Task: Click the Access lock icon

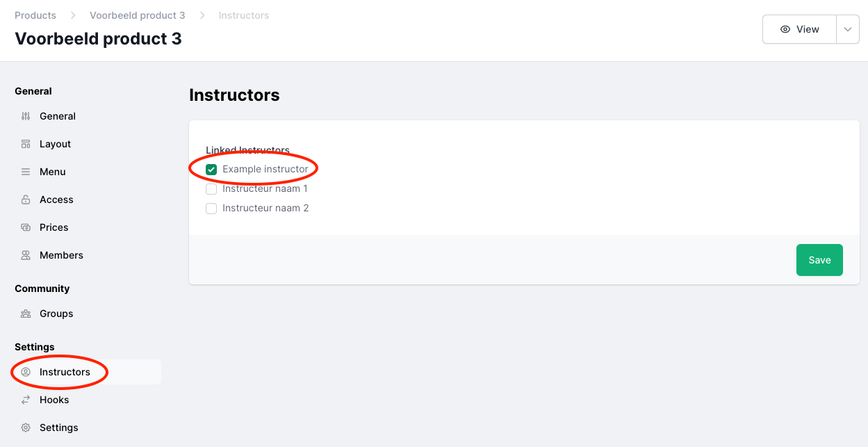Action: (x=26, y=200)
